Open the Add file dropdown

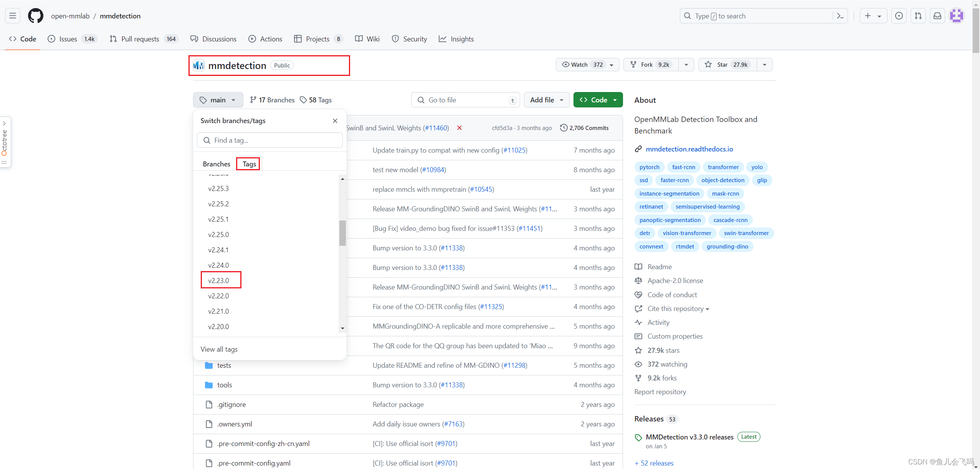(546, 100)
